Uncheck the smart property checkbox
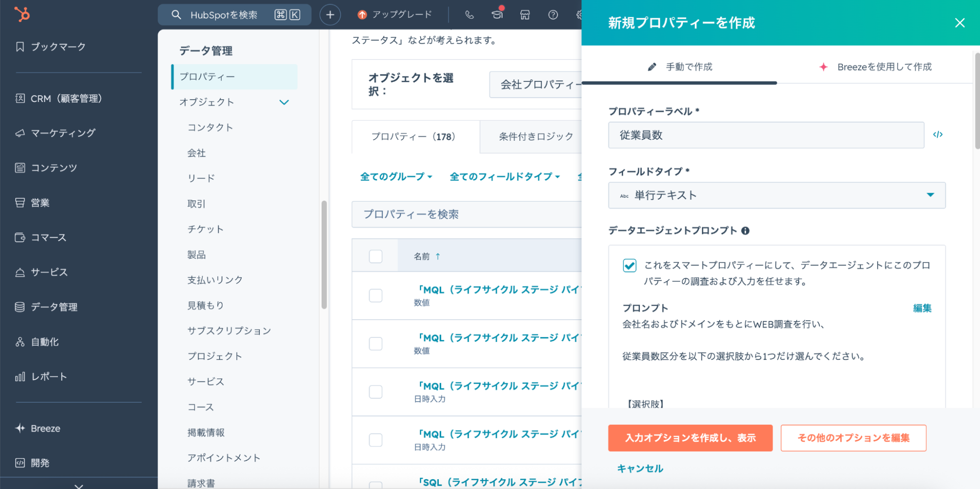 tap(629, 265)
